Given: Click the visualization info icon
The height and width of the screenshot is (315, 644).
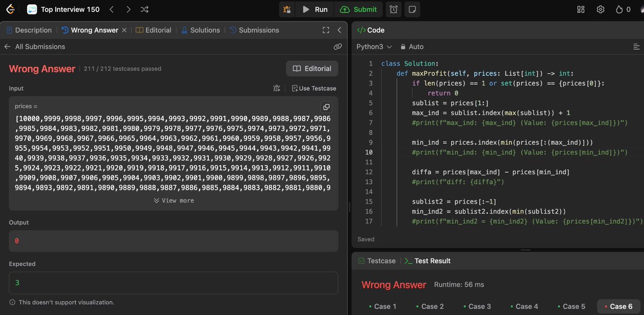Looking at the screenshot, I should 12,302.
